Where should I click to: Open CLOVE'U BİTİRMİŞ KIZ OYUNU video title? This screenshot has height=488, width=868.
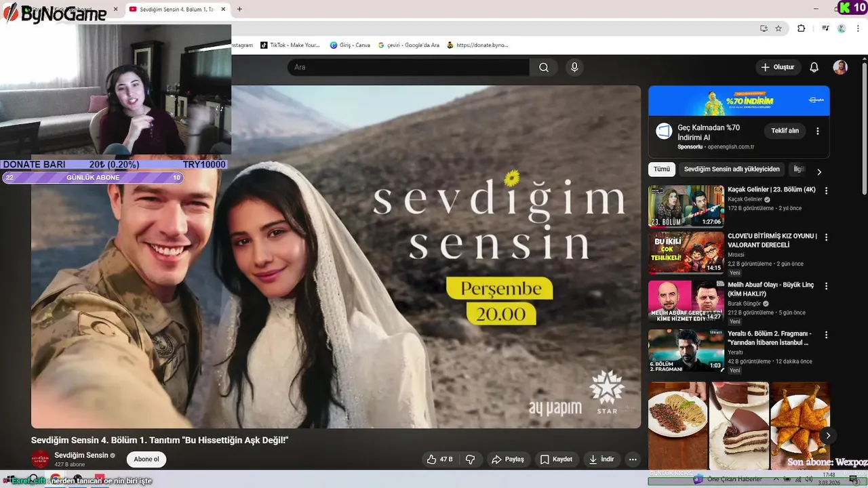(772, 241)
